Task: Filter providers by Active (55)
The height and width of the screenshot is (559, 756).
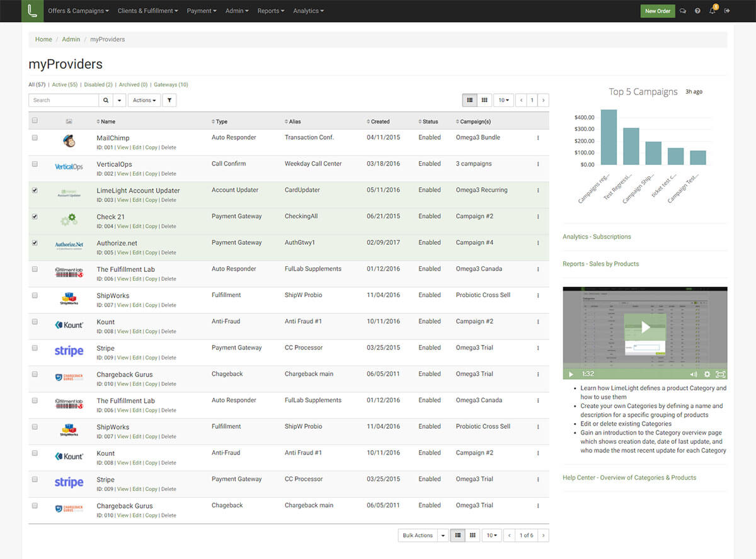Action: pos(65,84)
